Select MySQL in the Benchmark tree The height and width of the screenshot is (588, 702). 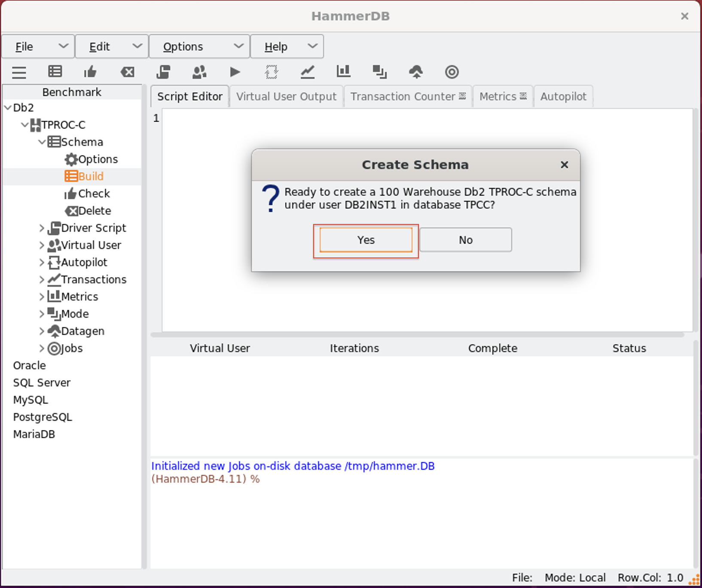31,400
